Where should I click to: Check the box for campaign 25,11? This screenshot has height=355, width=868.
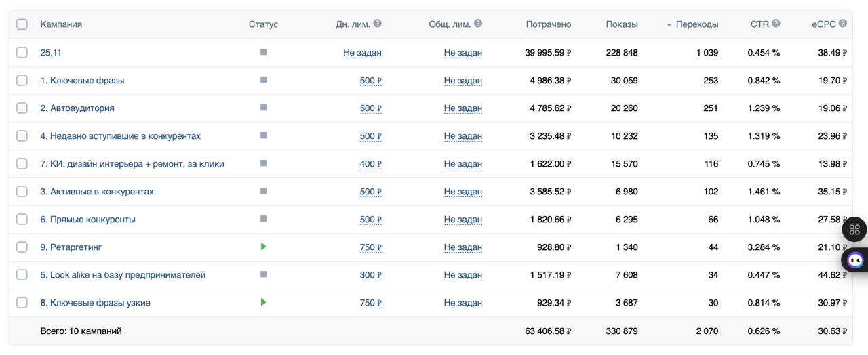click(x=22, y=52)
